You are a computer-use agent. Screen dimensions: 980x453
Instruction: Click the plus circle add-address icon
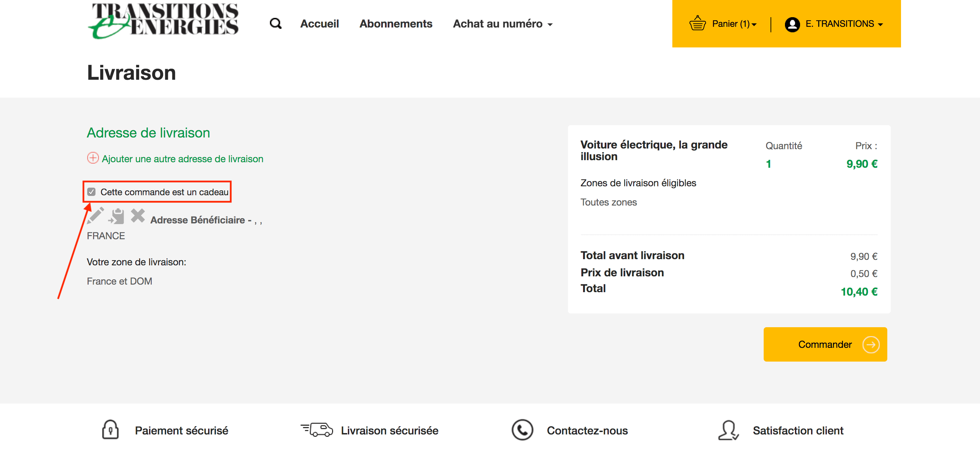pos(93,158)
